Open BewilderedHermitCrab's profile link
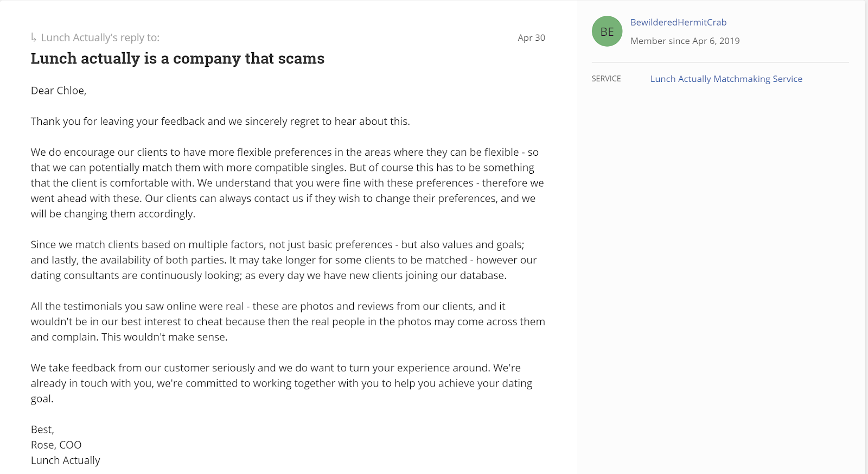The width and height of the screenshot is (868, 474). [678, 22]
